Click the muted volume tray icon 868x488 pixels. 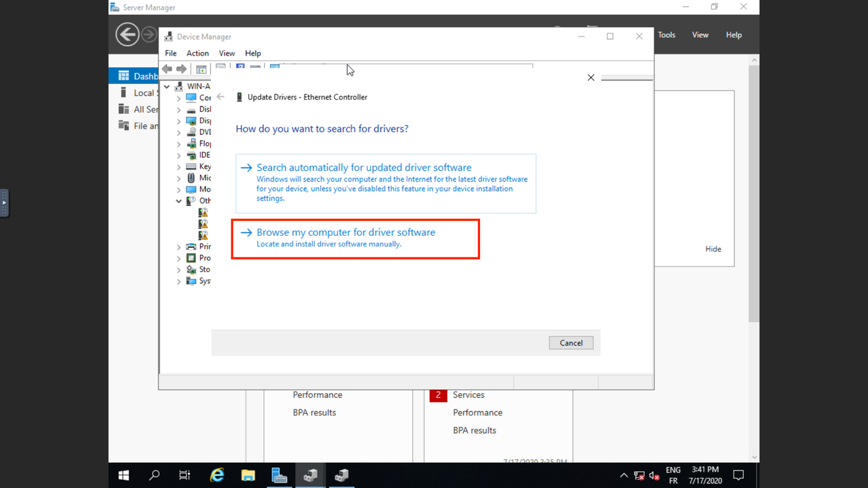[x=654, y=476]
